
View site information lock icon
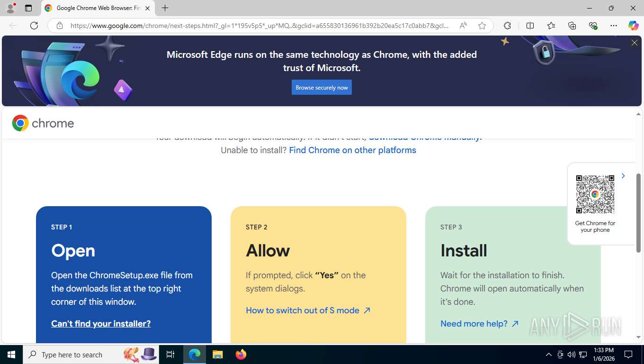coord(60,26)
